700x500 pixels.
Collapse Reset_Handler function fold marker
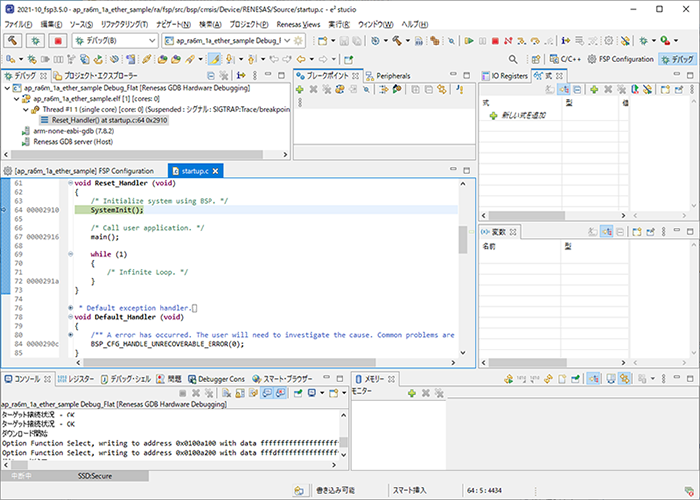click(x=71, y=183)
